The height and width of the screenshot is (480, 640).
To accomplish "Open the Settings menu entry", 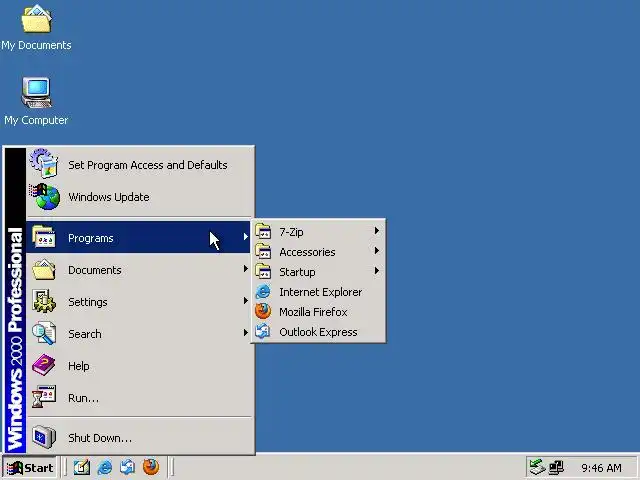I will [x=139, y=302].
